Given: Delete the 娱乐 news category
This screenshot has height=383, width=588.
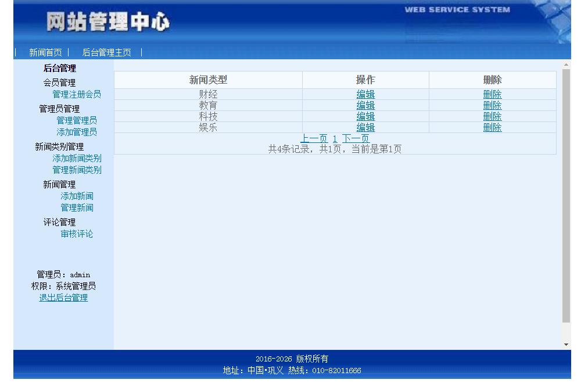Looking at the screenshot, I should [492, 127].
